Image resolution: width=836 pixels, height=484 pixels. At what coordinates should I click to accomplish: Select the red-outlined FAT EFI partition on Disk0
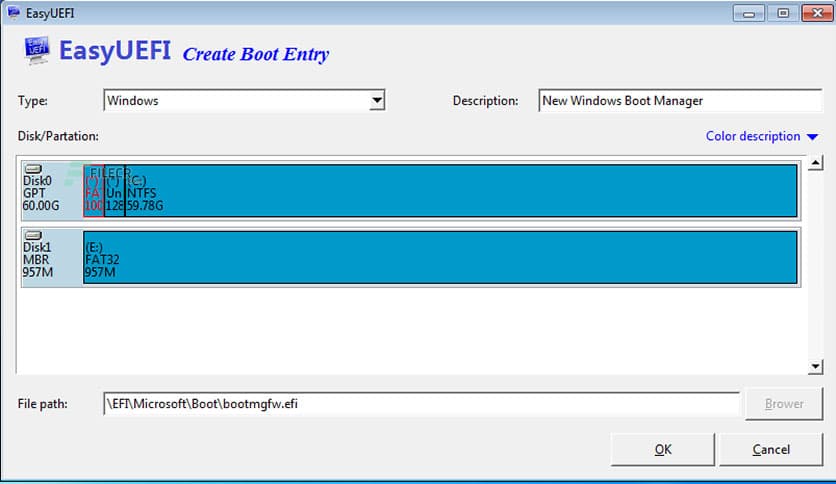[94, 190]
